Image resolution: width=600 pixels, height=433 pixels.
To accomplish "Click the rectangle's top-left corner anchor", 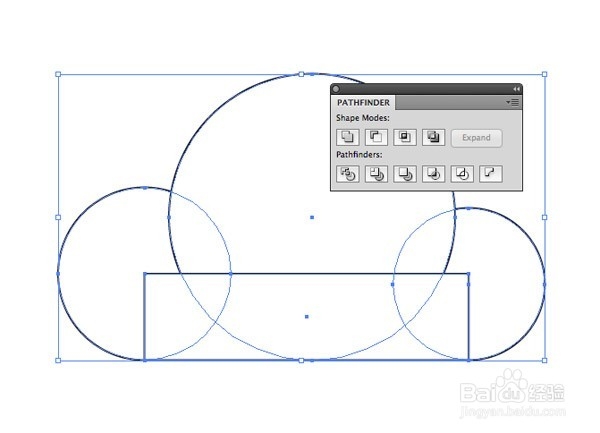I will [x=145, y=273].
